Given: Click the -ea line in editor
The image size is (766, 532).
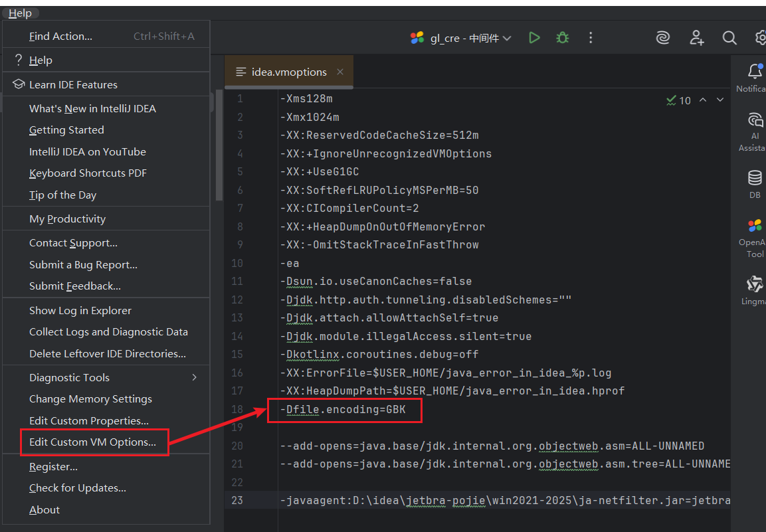Looking at the screenshot, I should point(290,263).
